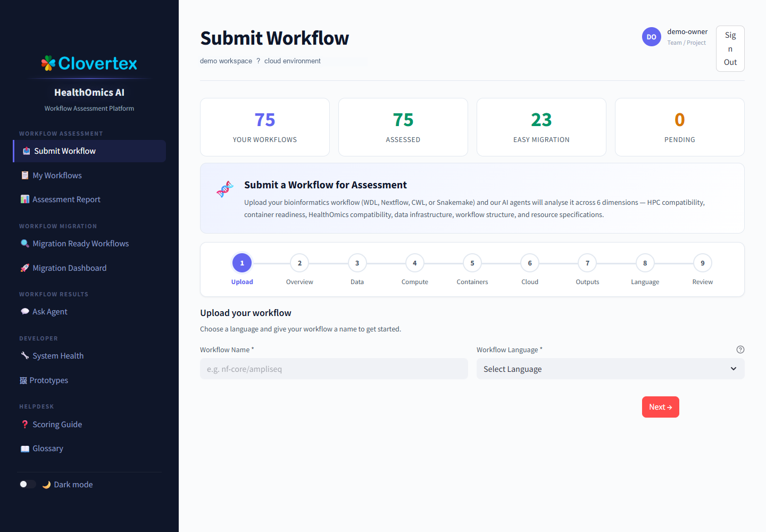This screenshot has height=532, width=766.
Task: Click the Submit Workflow sidebar icon
Action: coord(26,151)
